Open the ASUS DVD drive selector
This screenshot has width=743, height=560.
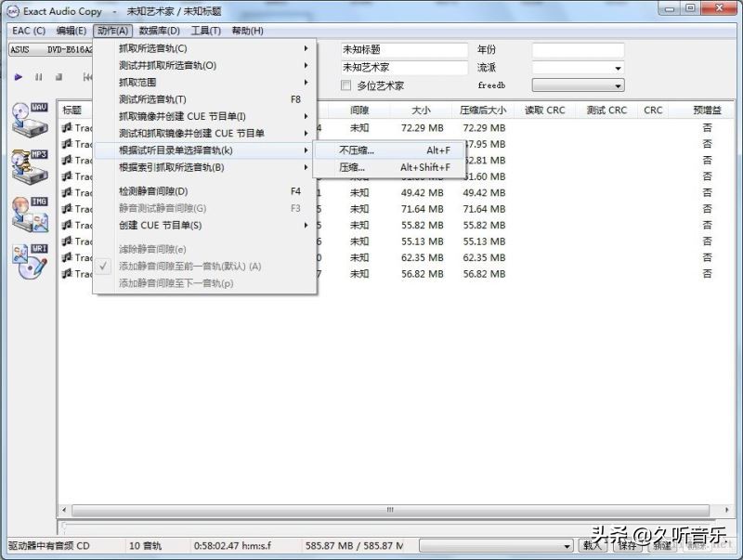click(x=51, y=49)
